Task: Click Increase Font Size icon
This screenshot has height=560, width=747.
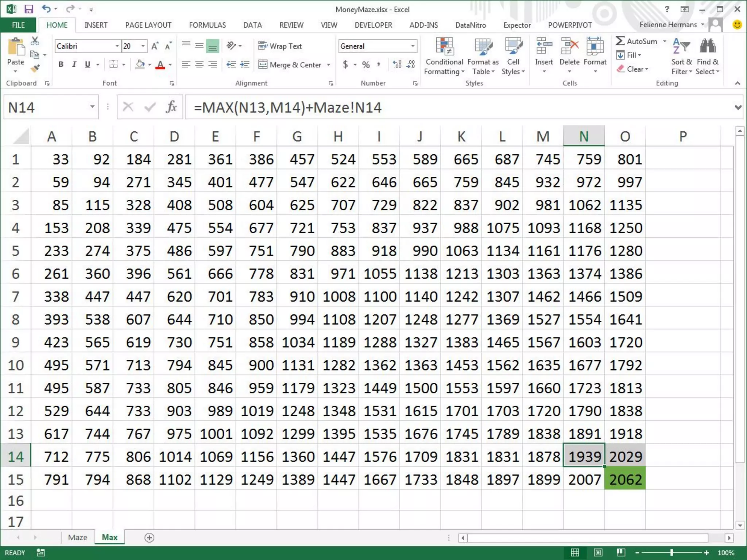Action: (155, 46)
